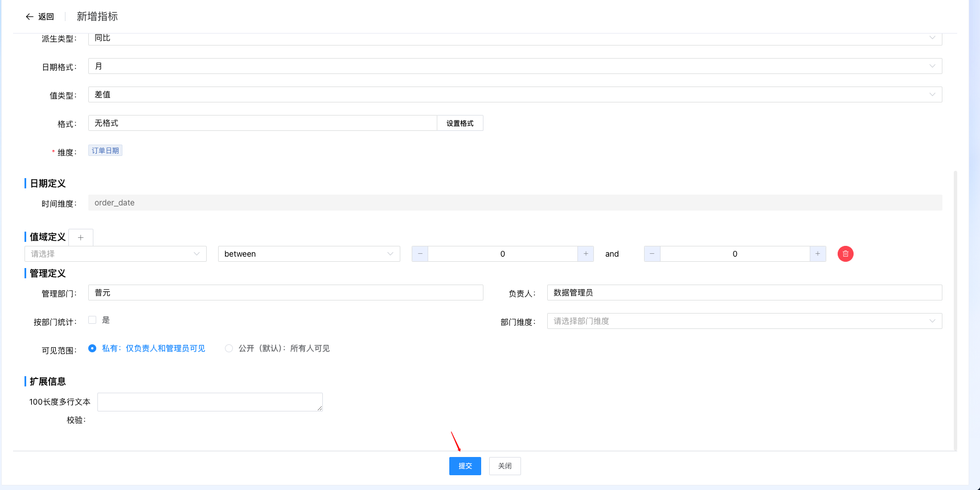
Task: Open the between operator dropdown
Action: 309,254
